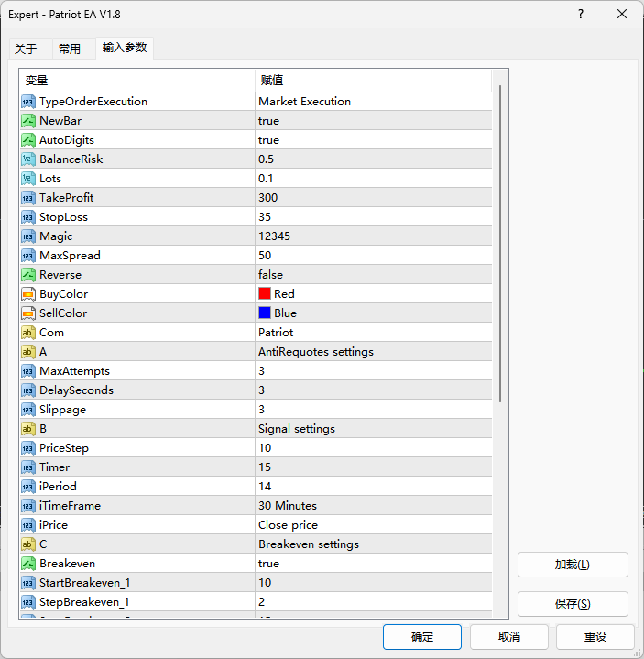Switch to the 关于 tab
This screenshot has width=644, height=659.
pos(26,49)
